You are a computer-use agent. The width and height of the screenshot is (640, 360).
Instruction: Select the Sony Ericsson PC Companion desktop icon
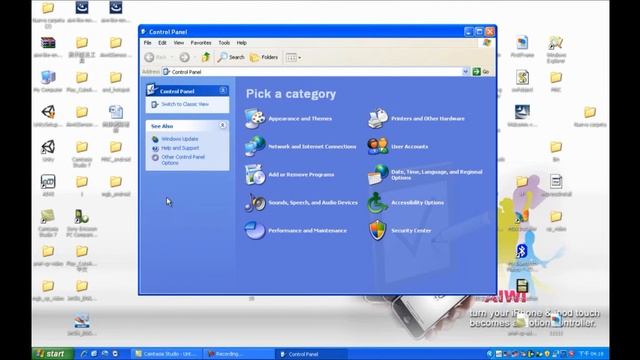pos(82,223)
